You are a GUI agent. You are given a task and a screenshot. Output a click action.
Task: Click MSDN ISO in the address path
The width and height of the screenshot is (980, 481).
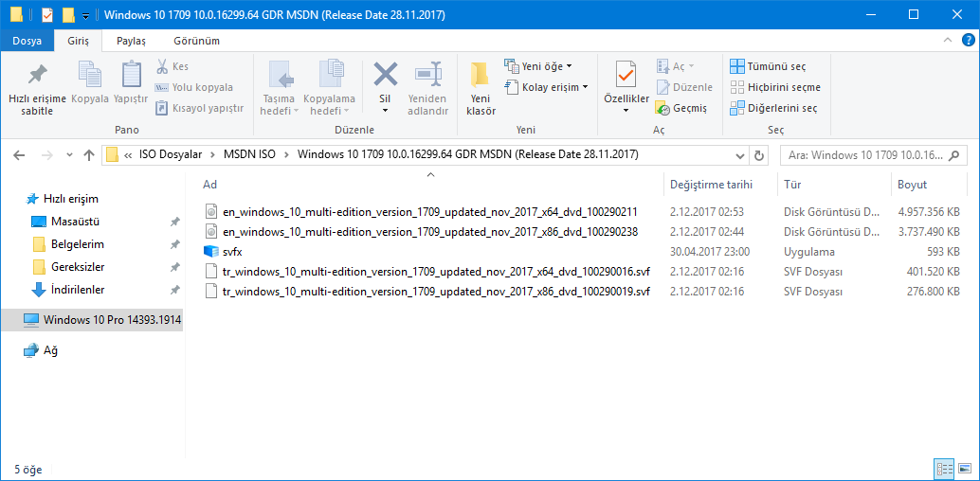coord(249,154)
